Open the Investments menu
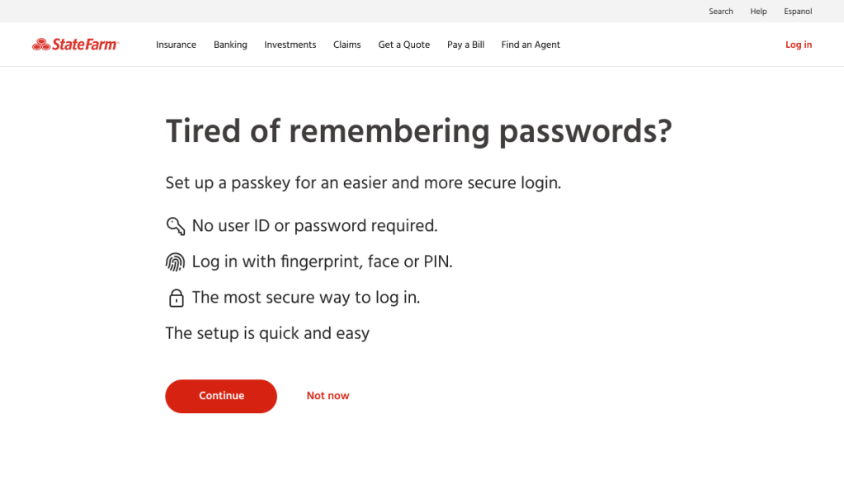The width and height of the screenshot is (844, 504). [x=290, y=45]
